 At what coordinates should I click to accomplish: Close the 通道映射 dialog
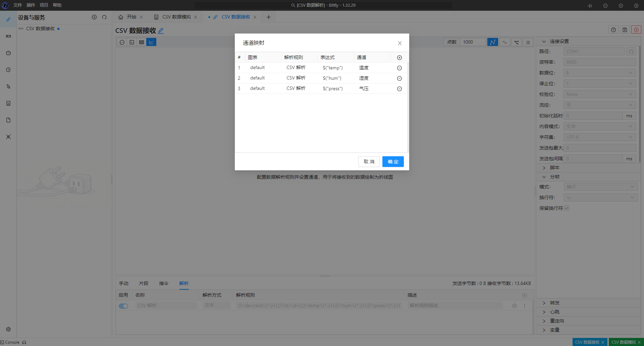pyautogui.click(x=399, y=43)
